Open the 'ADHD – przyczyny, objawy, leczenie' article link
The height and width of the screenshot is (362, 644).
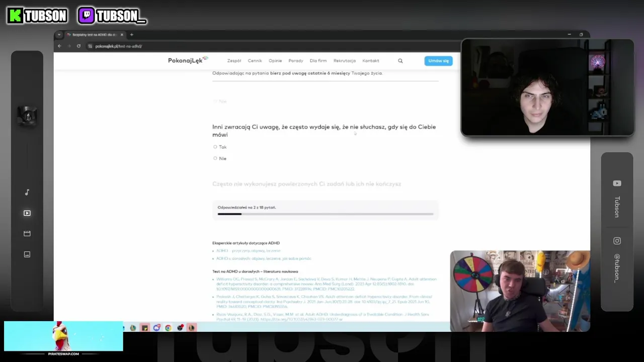click(248, 250)
